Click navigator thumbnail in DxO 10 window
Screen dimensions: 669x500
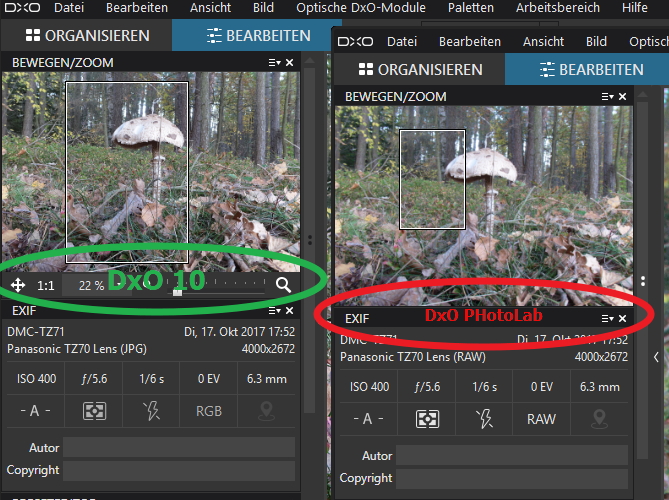pyautogui.click(x=151, y=172)
